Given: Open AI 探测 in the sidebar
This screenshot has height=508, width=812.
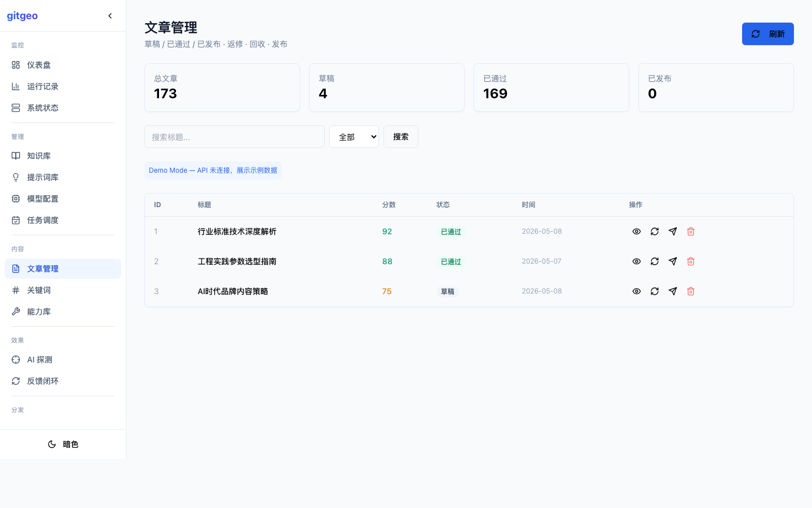Looking at the screenshot, I should pyautogui.click(x=63, y=360).
